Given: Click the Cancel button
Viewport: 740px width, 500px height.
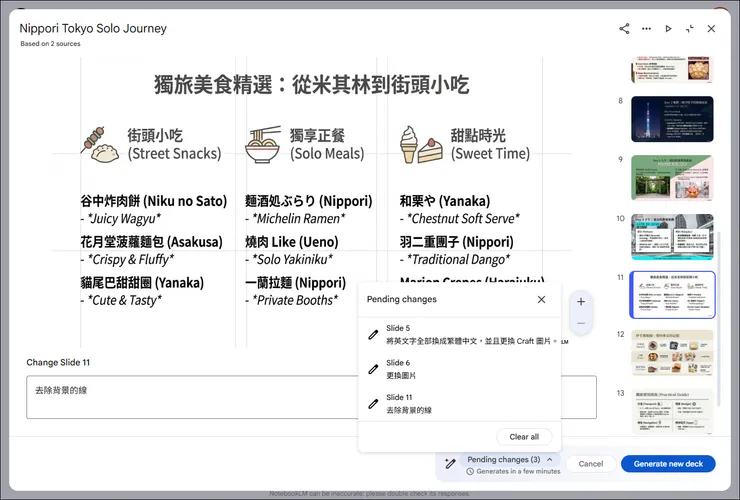Looking at the screenshot, I should click(591, 464).
